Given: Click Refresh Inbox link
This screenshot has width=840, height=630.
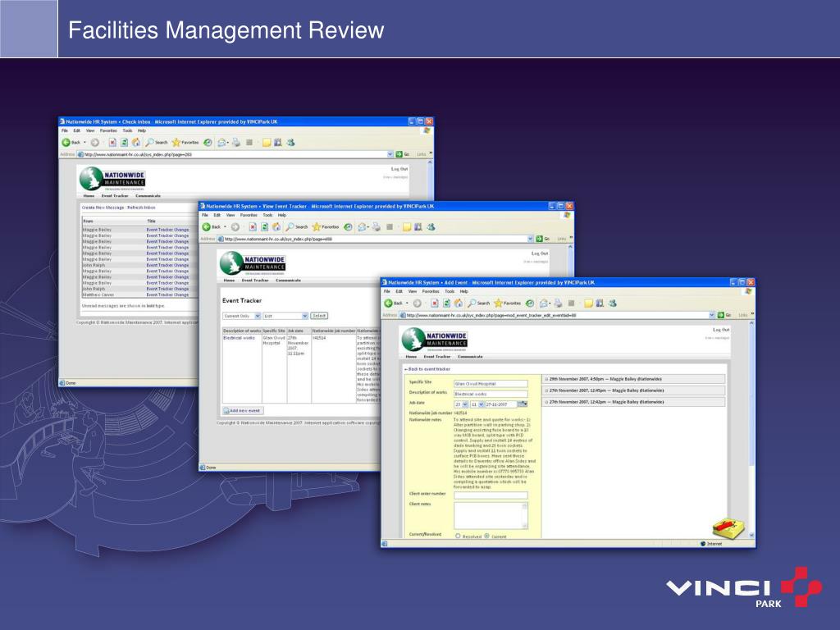Looking at the screenshot, I should tap(141, 208).
